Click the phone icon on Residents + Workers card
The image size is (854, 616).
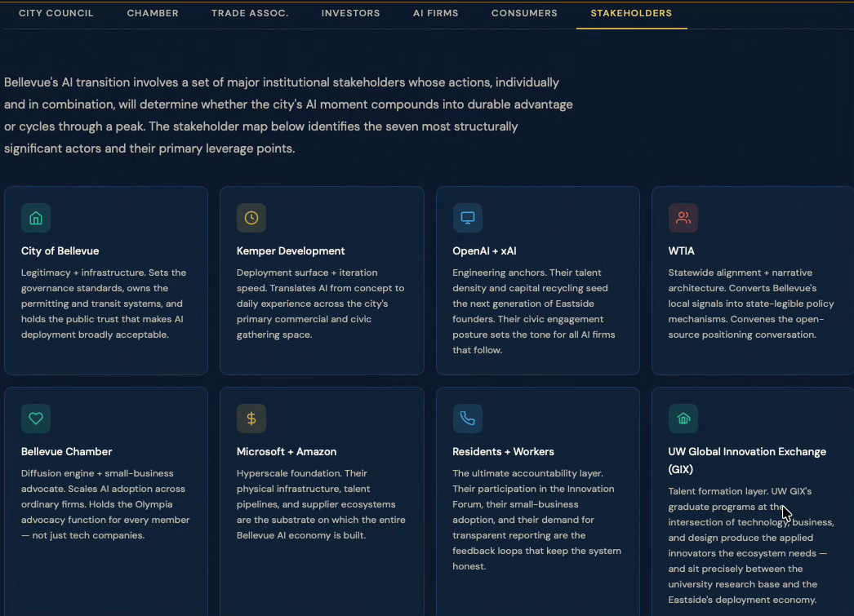(x=467, y=419)
